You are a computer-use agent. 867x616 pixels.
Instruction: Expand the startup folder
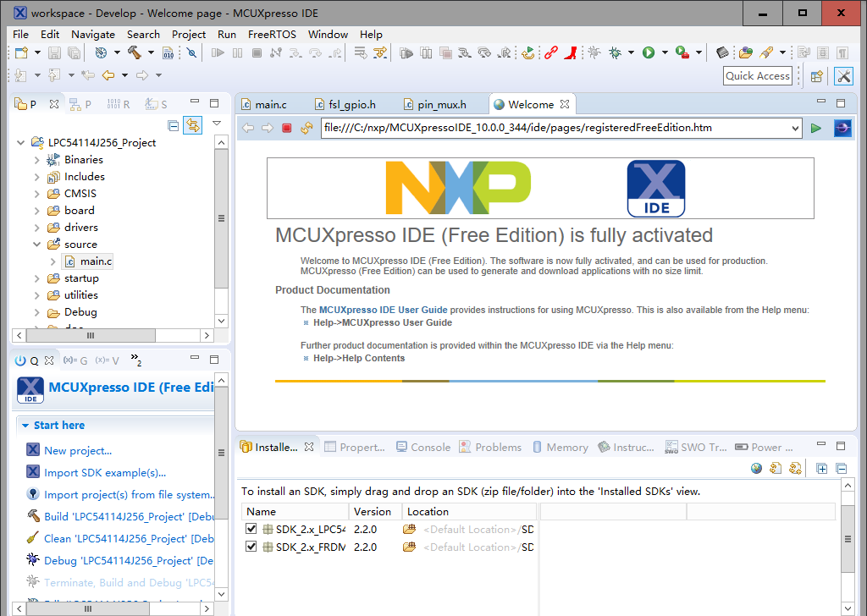click(37, 278)
